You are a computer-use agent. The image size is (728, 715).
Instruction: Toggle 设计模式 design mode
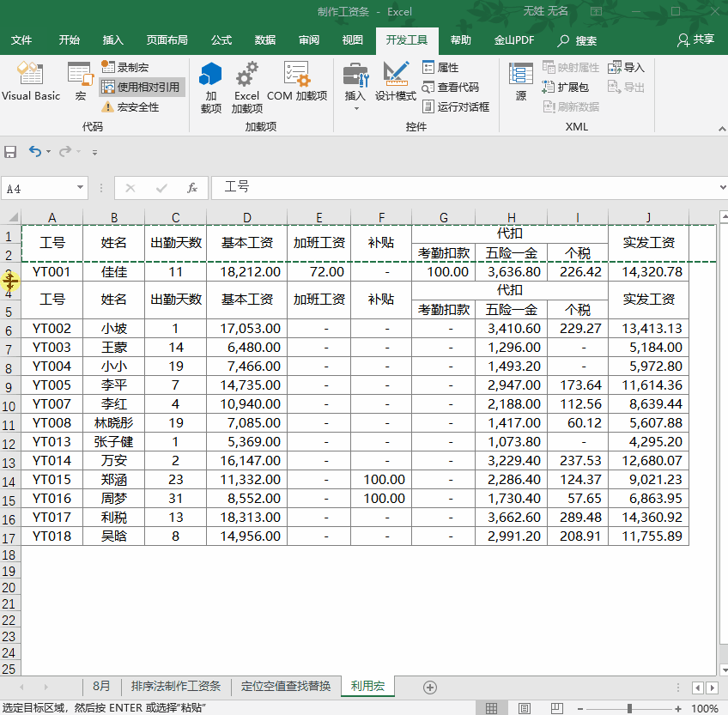(396, 82)
